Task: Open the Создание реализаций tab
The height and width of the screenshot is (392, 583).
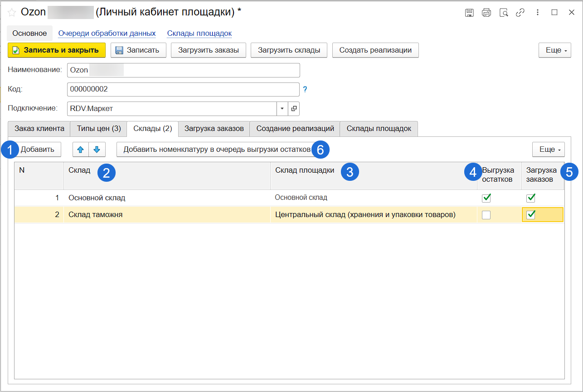Action: [295, 129]
